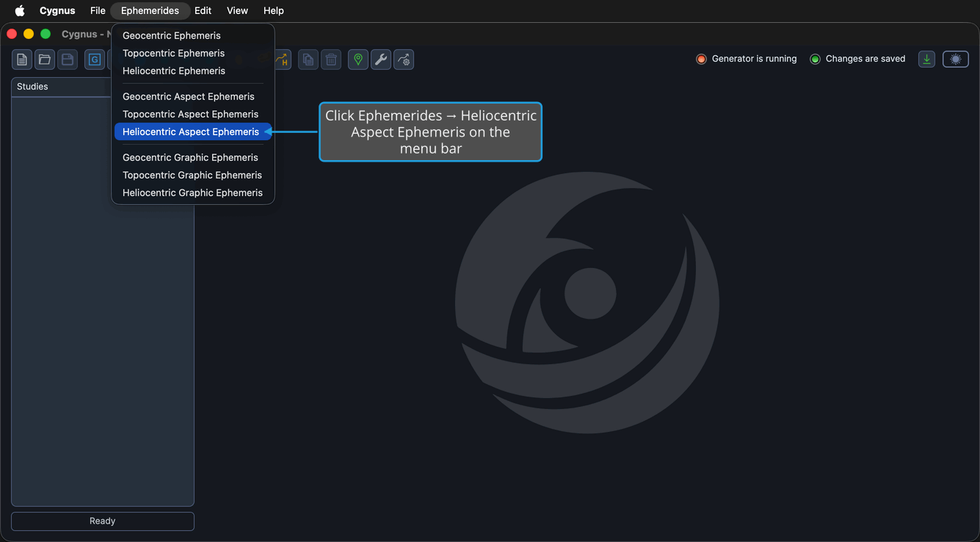Choose Topocentric Graphic Ephemeris
Image resolution: width=980 pixels, height=542 pixels.
[x=193, y=175]
